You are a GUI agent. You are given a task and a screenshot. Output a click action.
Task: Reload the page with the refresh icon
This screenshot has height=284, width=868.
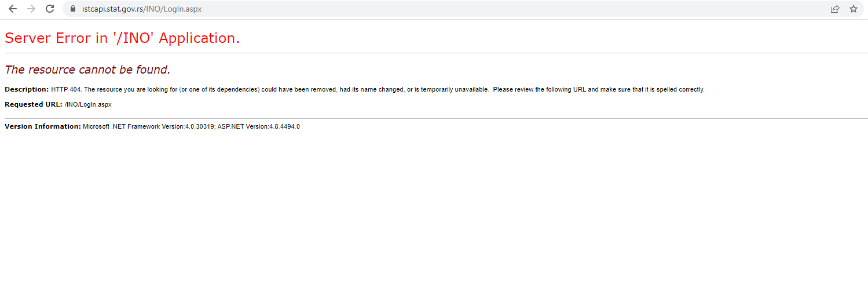pos(50,9)
